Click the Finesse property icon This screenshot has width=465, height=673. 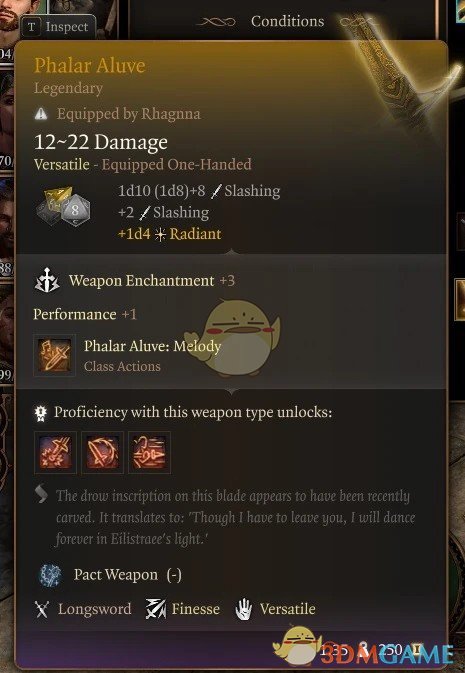pyautogui.click(x=155, y=609)
